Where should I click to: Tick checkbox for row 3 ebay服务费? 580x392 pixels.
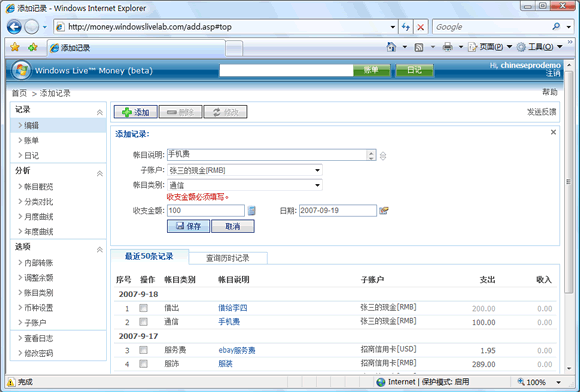tap(144, 350)
